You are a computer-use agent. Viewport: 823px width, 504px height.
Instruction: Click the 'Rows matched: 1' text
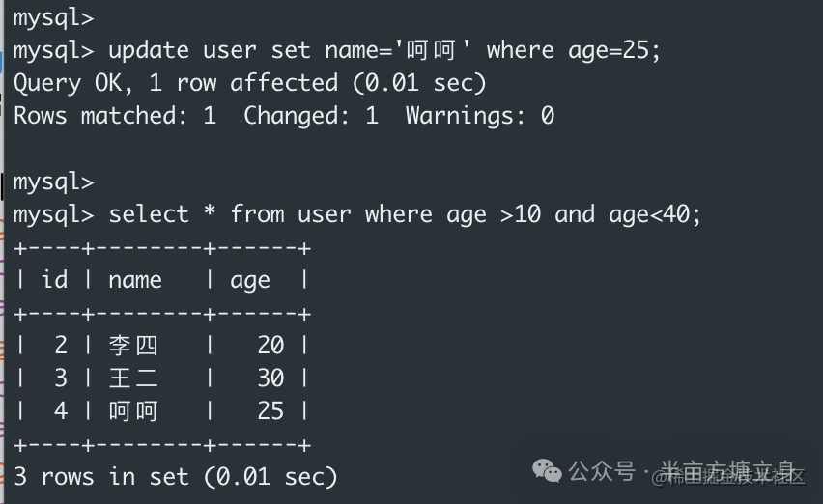tap(114, 116)
